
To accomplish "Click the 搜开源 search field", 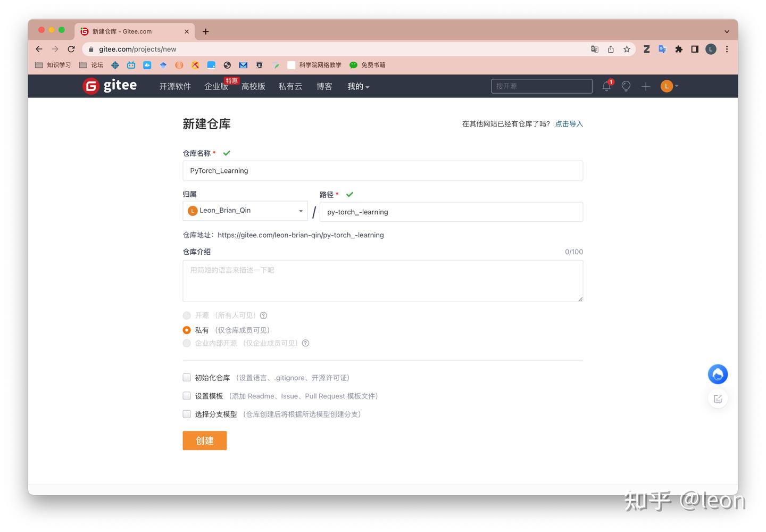I will [x=542, y=86].
